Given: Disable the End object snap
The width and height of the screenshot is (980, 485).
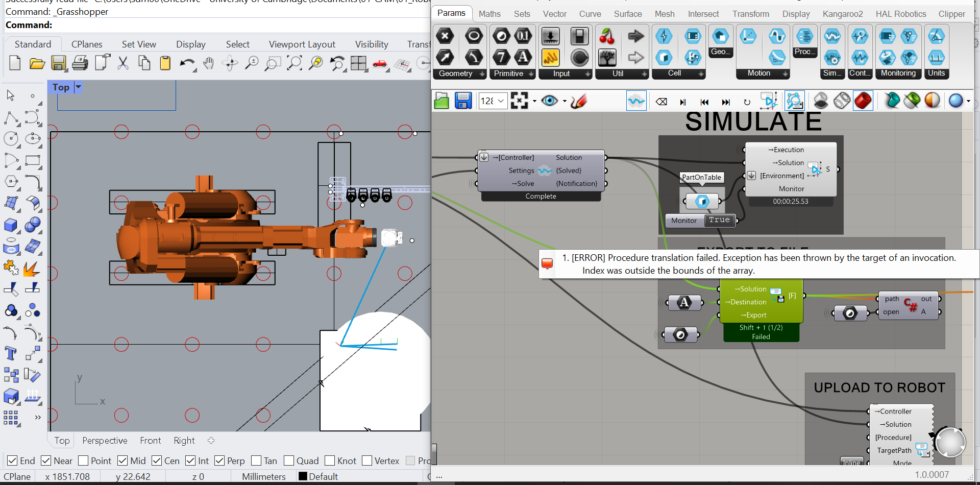Looking at the screenshot, I should (x=12, y=460).
